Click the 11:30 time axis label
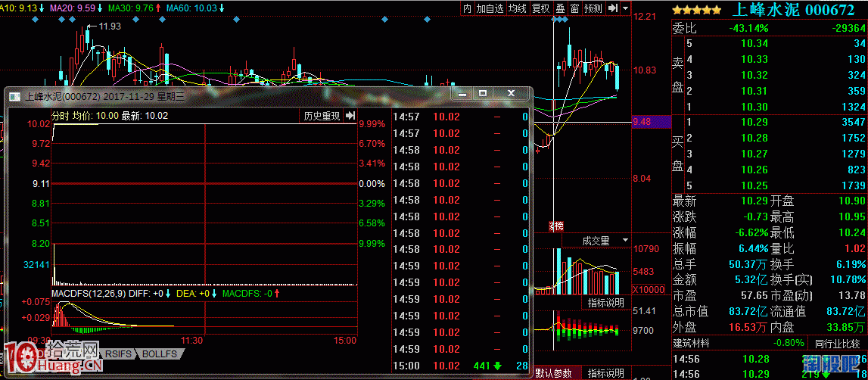The height and width of the screenshot is (380, 868). pyautogui.click(x=193, y=340)
